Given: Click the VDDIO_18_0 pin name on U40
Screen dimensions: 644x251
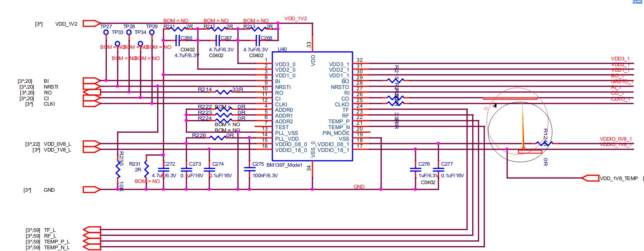Looking at the screenshot, I should tap(291, 150).
